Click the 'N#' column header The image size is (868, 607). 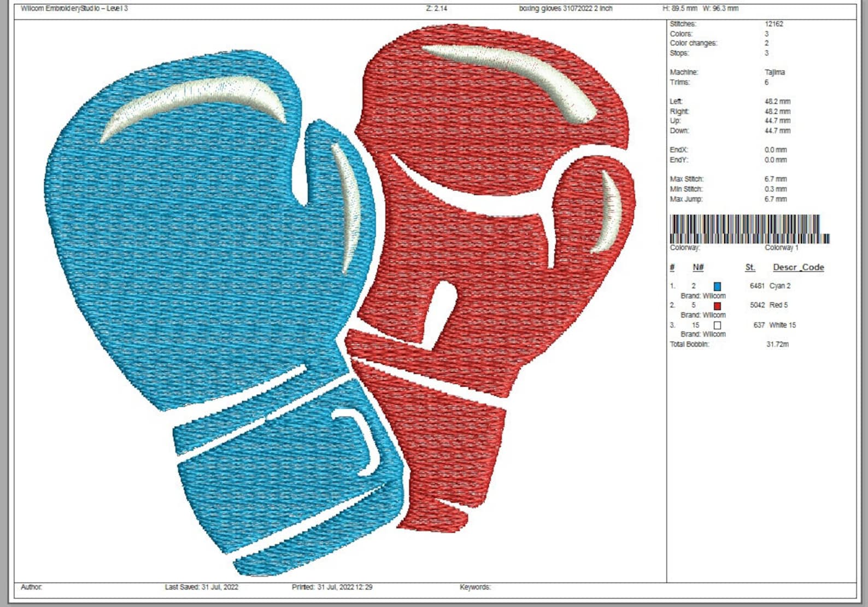coord(698,267)
